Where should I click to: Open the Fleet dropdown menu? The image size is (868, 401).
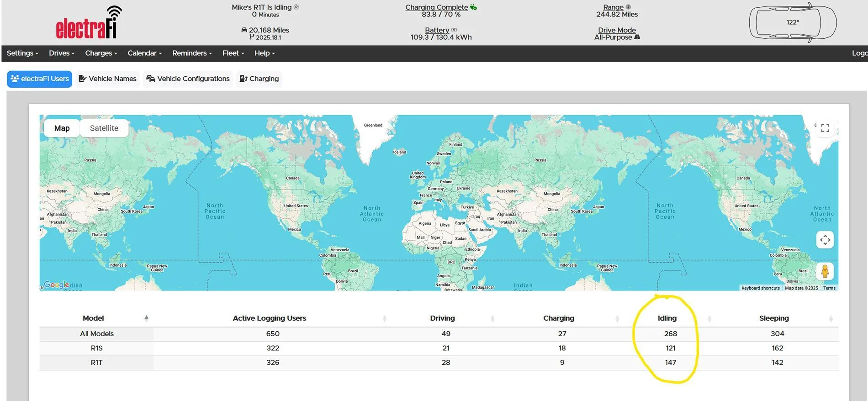coord(233,53)
